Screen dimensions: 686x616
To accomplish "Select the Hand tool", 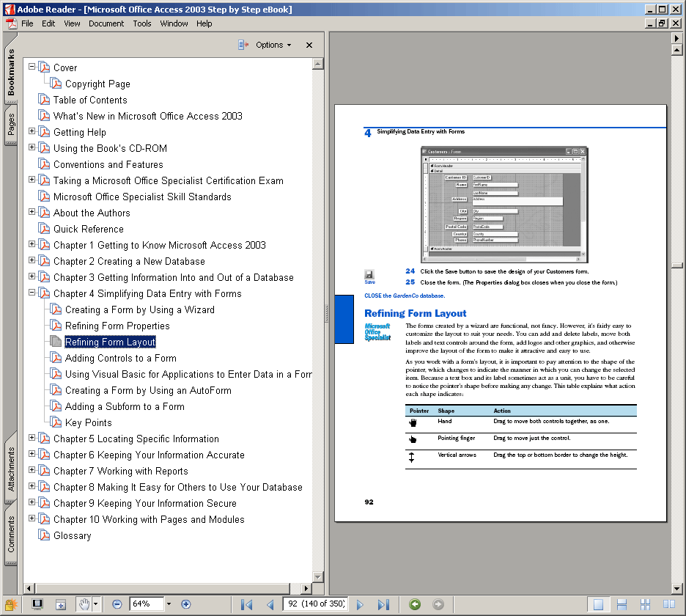I will (x=84, y=604).
